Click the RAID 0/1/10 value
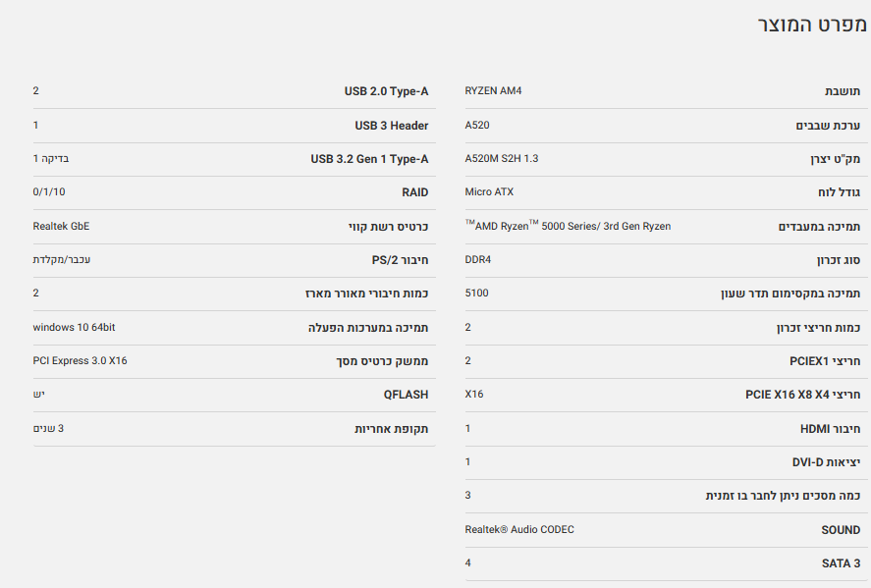Screen dimensions: 871x588 [49, 192]
